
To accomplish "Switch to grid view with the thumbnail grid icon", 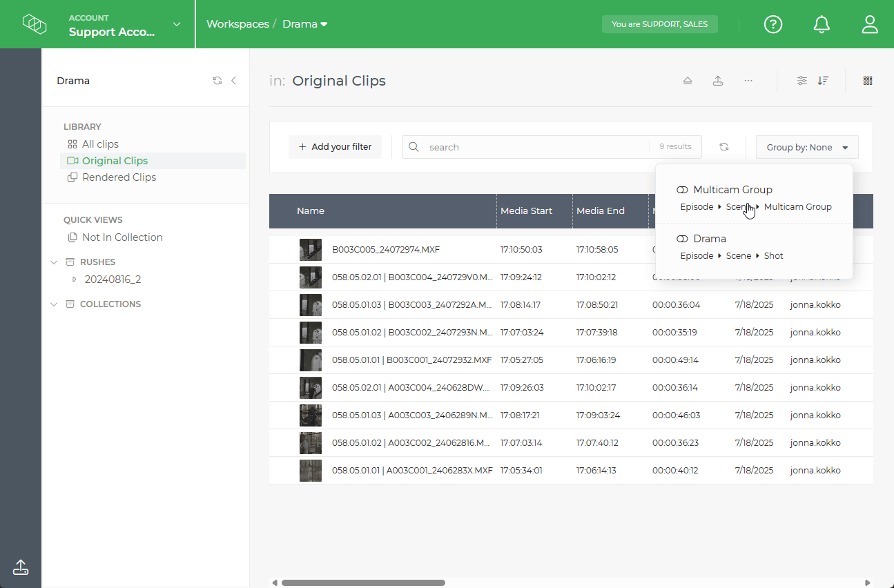I will [x=868, y=80].
